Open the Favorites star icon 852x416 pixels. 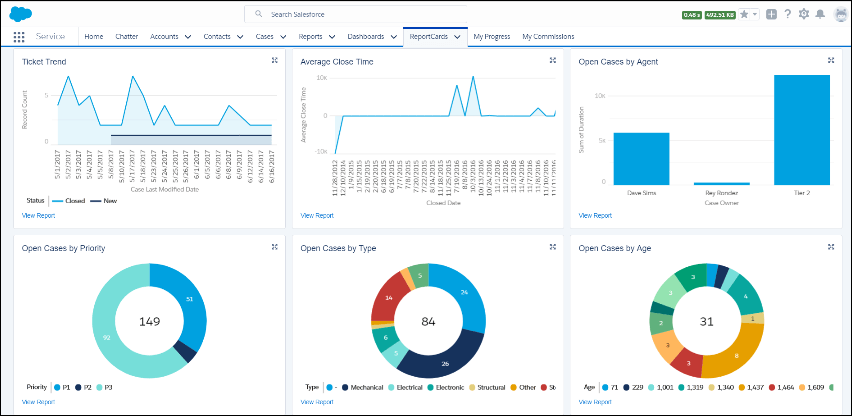(x=744, y=15)
